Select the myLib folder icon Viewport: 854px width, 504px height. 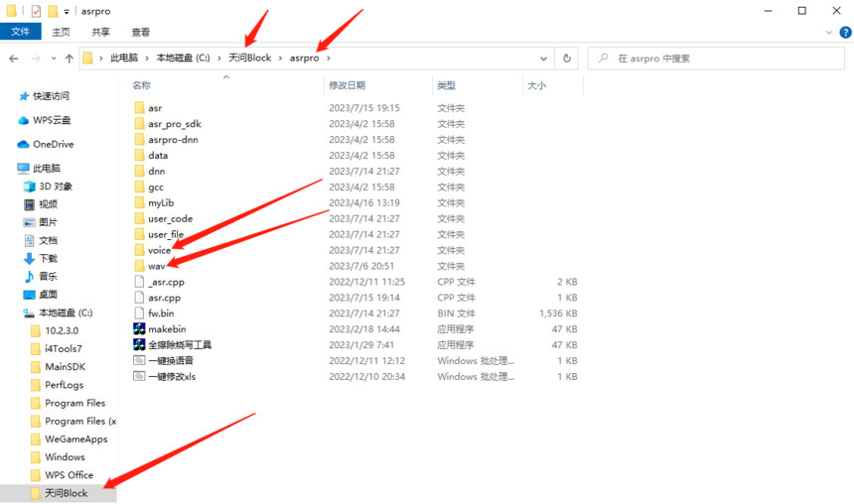click(x=139, y=202)
